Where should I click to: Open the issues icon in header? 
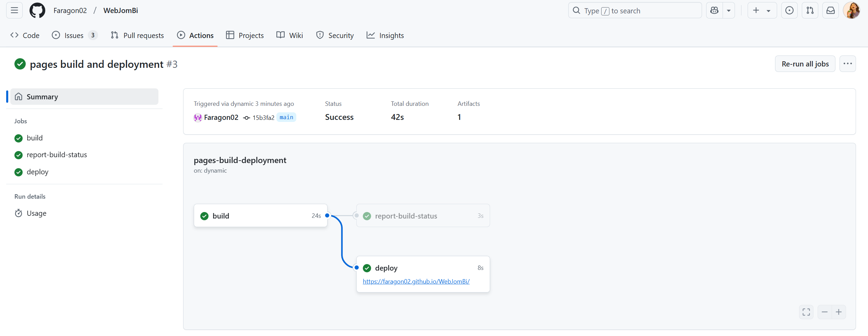(789, 11)
